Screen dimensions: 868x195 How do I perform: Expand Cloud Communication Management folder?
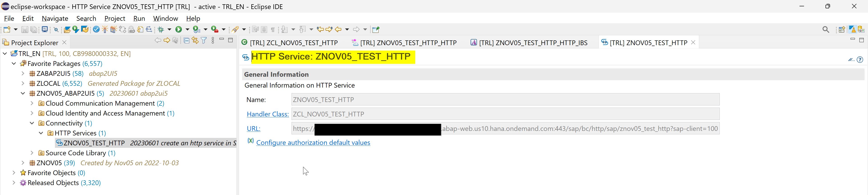tap(32, 103)
